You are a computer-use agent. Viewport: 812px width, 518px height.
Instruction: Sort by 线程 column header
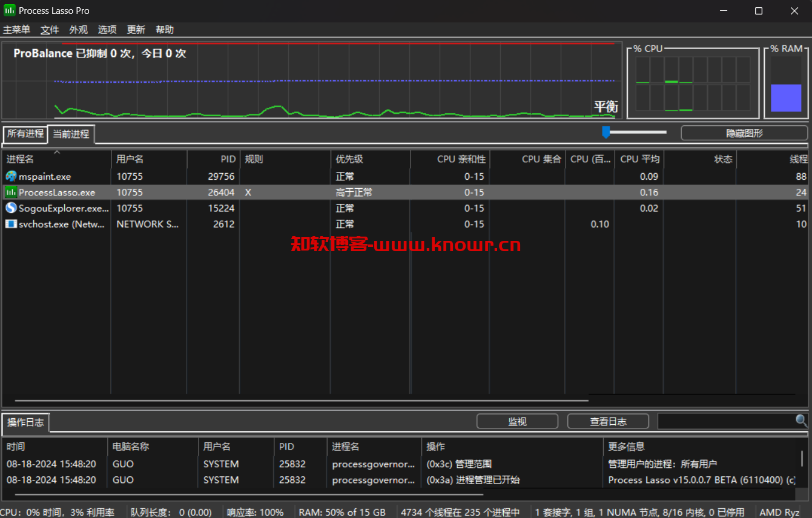coord(773,159)
